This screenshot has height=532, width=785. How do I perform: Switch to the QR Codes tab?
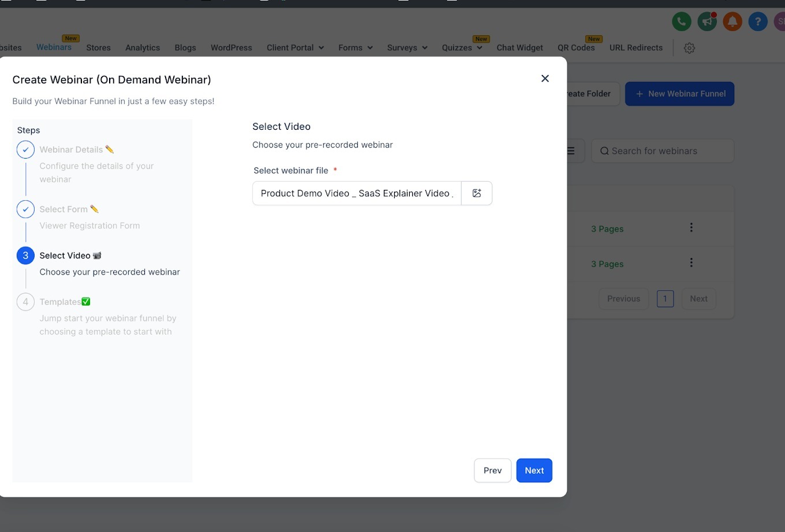point(576,48)
